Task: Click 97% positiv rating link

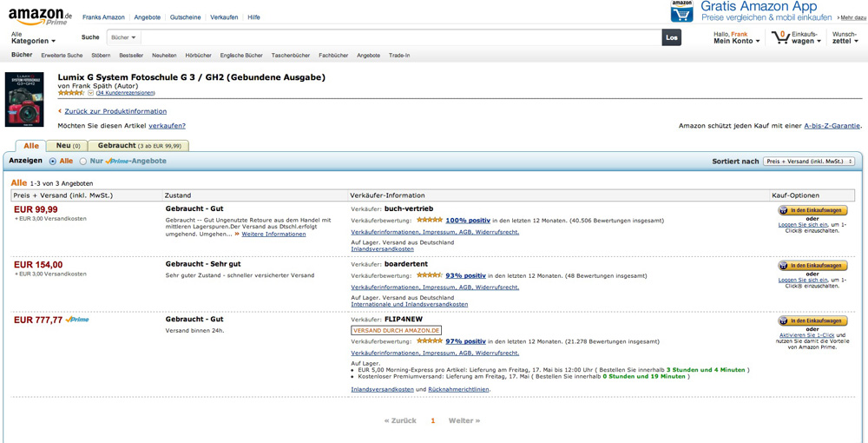Action: 465,341
